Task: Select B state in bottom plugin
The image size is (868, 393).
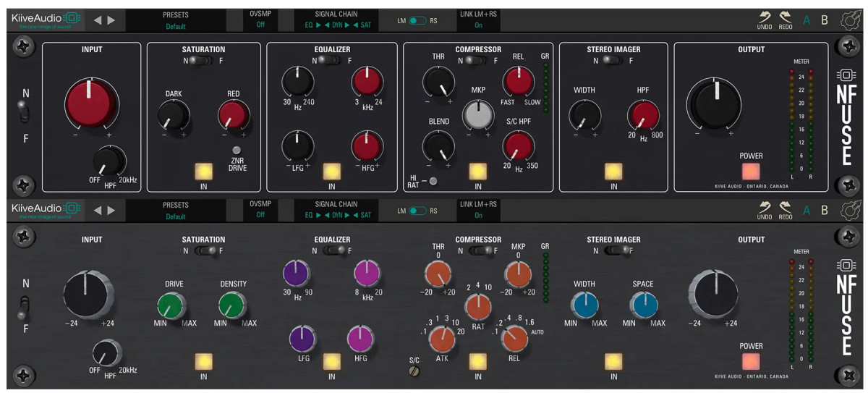Action: 824,211
